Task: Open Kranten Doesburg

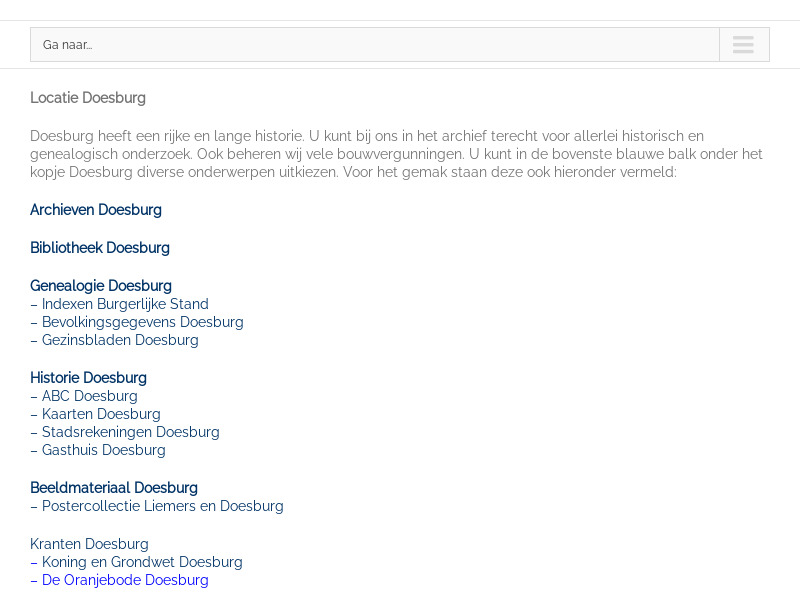Action: pyautogui.click(x=89, y=544)
